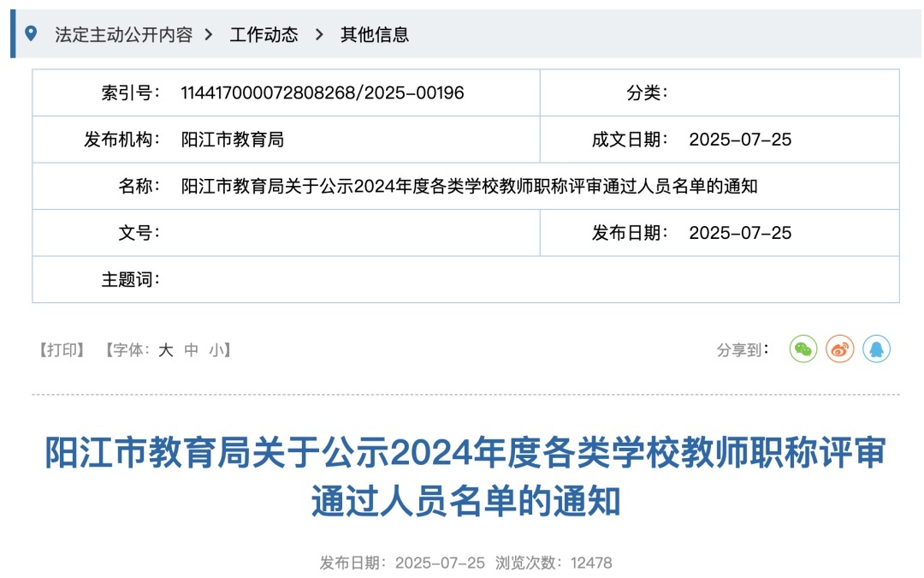
Task: Set font size to medium (中)
Action: [x=192, y=349]
